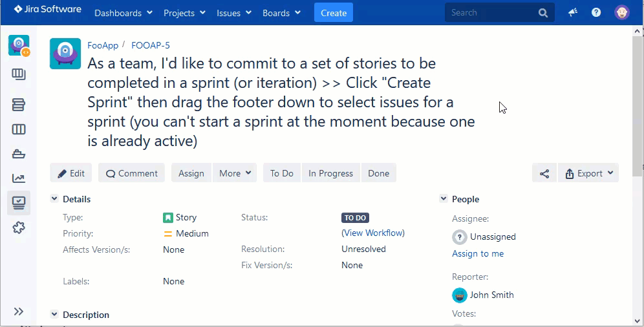The height and width of the screenshot is (327, 644).
Task: Open the Export dropdown
Action: (x=588, y=173)
